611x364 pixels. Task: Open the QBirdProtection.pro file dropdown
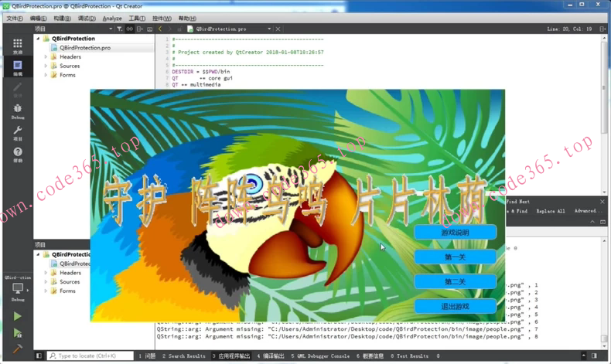[x=269, y=29]
